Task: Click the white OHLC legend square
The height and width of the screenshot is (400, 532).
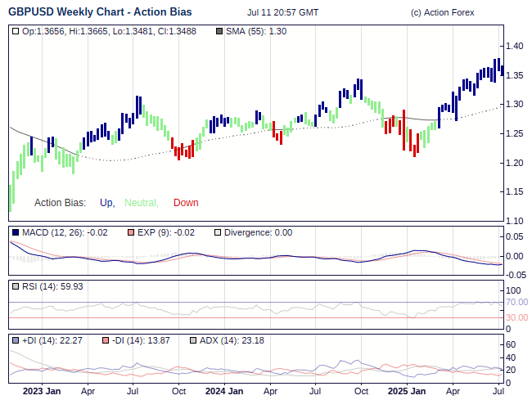Action: pyautogui.click(x=16, y=31)
